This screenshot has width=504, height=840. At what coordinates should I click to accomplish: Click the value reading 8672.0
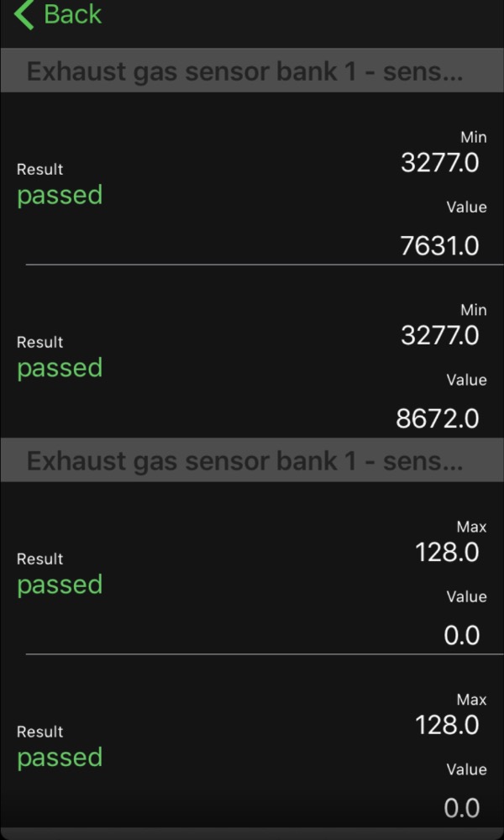[x=437, y=418]
